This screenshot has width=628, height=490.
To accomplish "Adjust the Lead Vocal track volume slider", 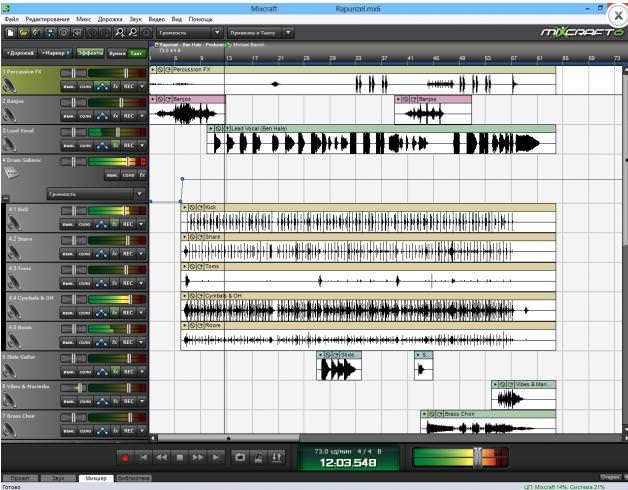I will tap(118, 132).
